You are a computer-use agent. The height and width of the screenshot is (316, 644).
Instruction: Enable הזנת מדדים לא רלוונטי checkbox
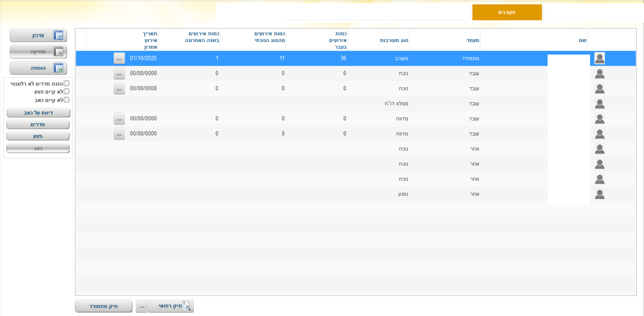coord(66,83)
